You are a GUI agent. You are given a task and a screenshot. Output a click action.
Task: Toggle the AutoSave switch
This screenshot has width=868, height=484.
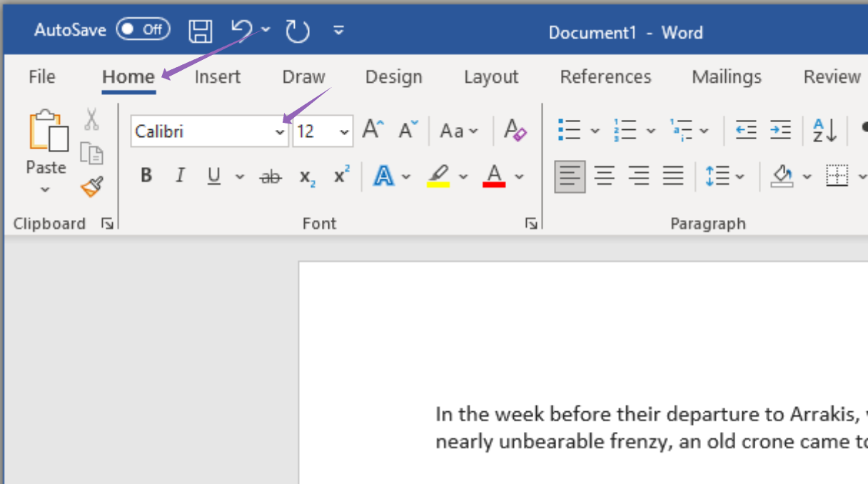click(x=143, y=30)
